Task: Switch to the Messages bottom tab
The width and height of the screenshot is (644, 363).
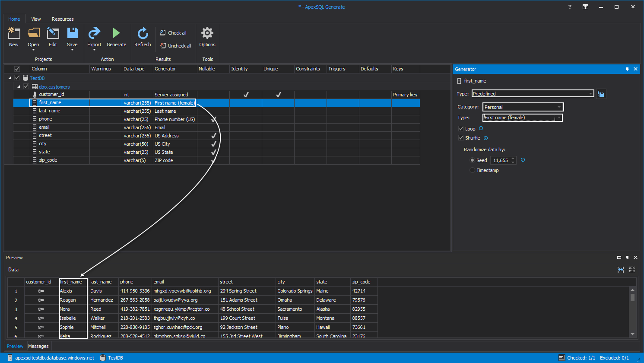Action: (x=38, y=346)
